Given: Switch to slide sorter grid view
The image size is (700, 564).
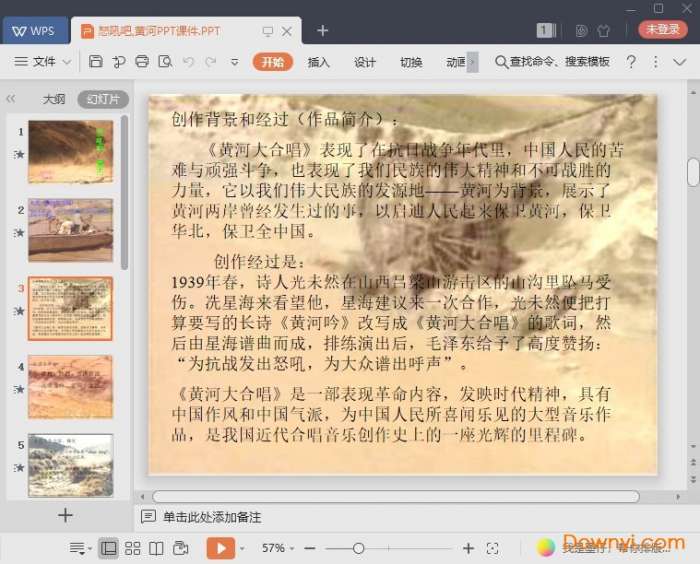Looking at the screenshot, I should 133,548.
